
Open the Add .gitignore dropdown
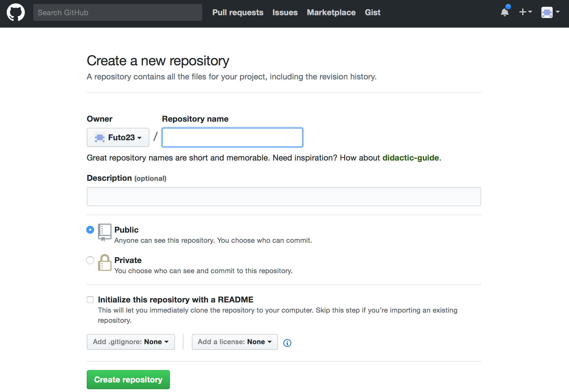[131, 342]
